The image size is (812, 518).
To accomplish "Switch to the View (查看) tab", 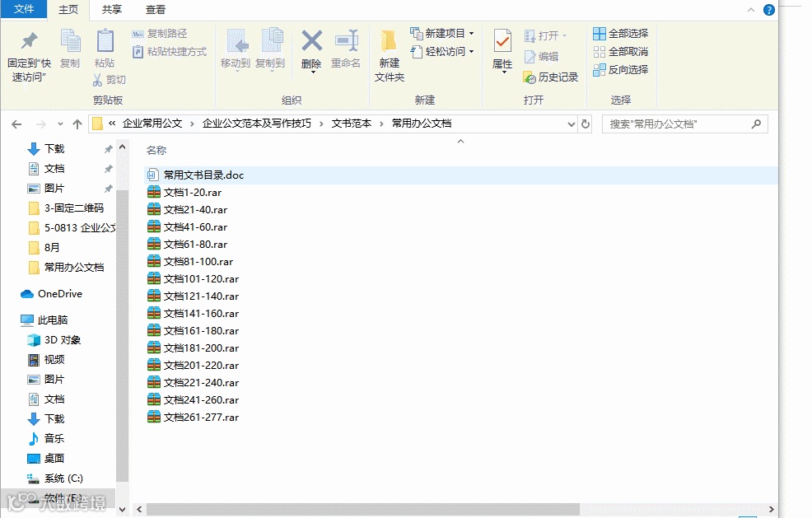I will click(156, 10).
